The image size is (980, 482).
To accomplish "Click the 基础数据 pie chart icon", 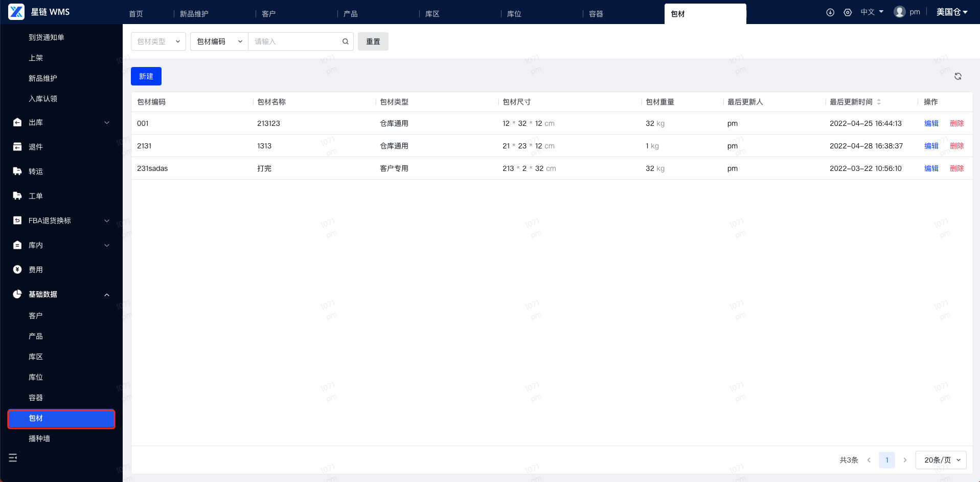I will (x=17, y=294).
